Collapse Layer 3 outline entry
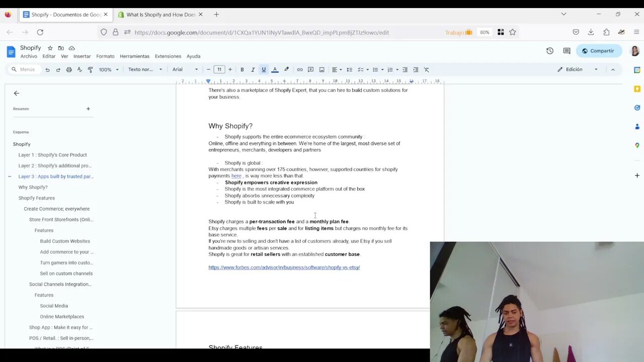Viewport: 644px width, 362px height. pyautogui.click(x=10, y=176)
